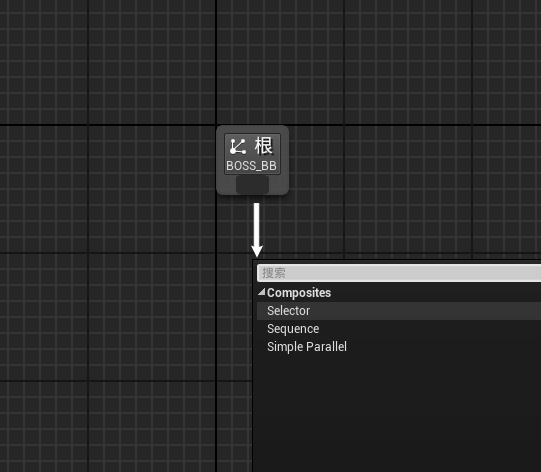Choose Simple Parallel from the Composites list
This screenshot has height=472, width=541.
(x=399, y=347)
